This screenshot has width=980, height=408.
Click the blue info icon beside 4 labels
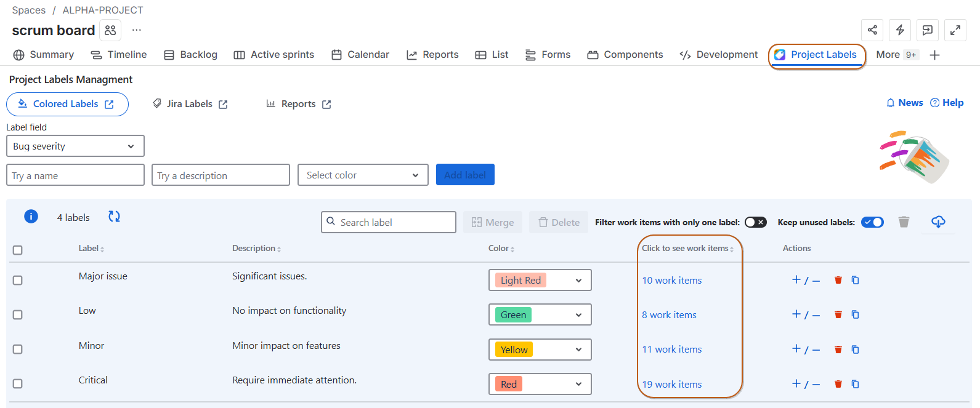click(31, 217)
